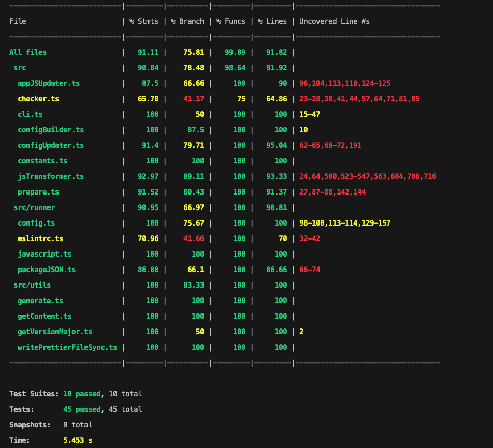Click Test Suites '10 passed' result
This screenshot has height=448, width=493.
[x=82, y=394]
